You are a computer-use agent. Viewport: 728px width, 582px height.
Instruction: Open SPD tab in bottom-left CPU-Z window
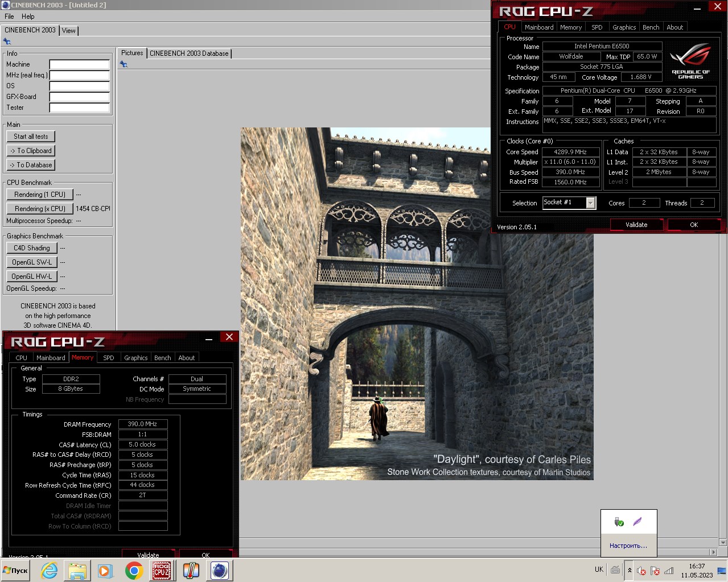tap(109, 358)
